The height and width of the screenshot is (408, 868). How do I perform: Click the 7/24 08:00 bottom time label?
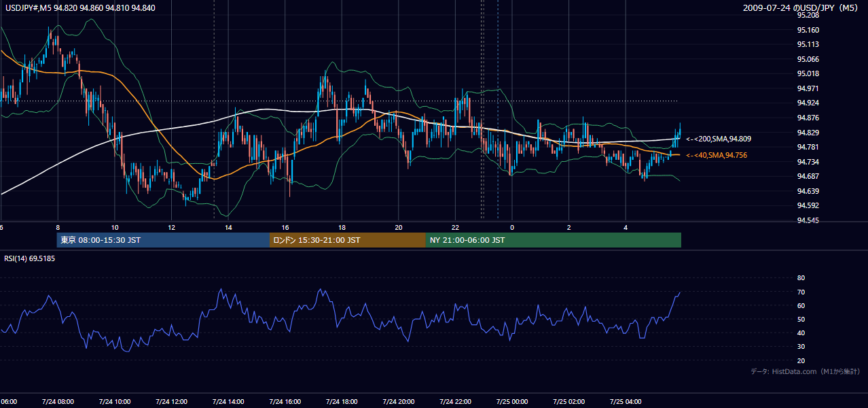(57, 402)
